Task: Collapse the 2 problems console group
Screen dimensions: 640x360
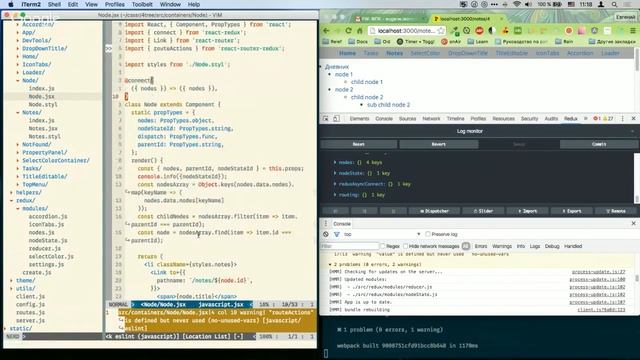Action: point(330,264)
